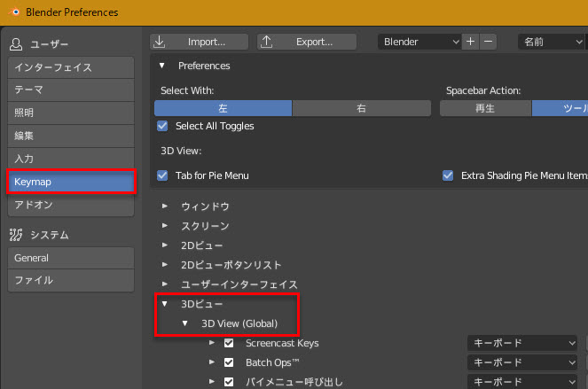Click the Spacebar Action: label

(x=483, y=90)
